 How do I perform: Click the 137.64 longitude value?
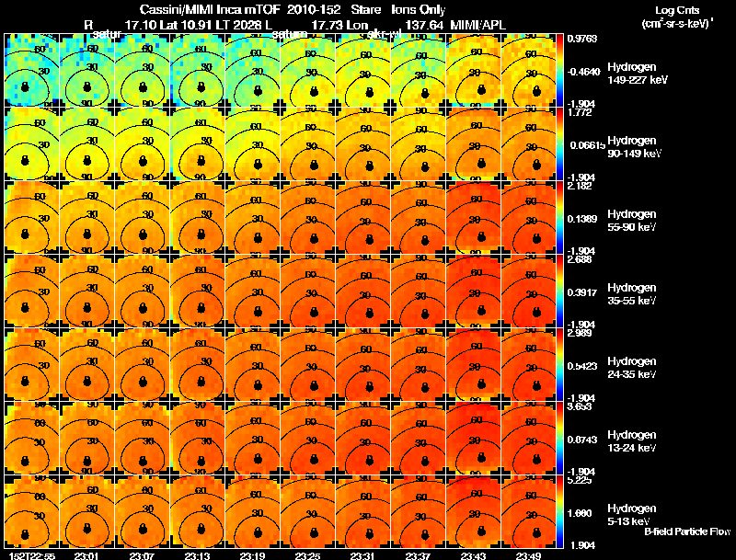coord(424,25)
